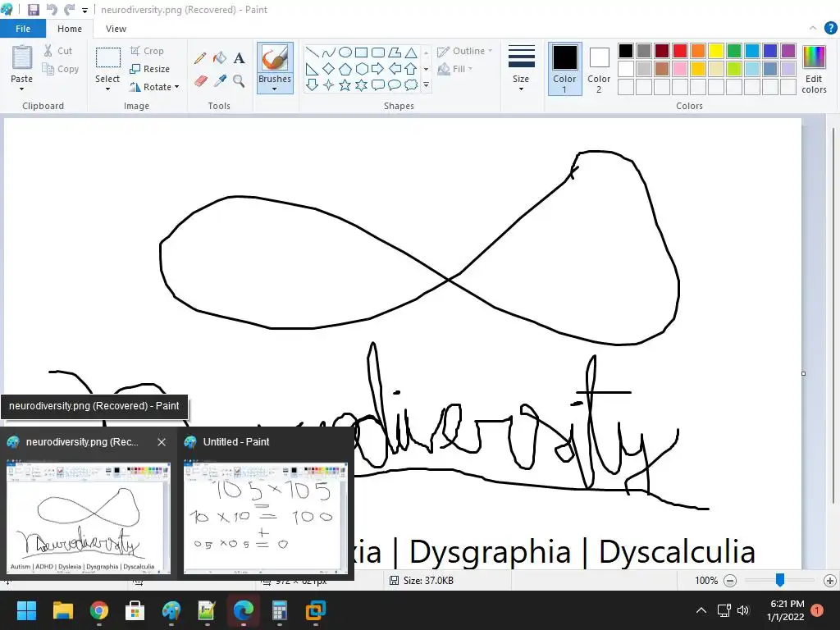Image resolution: width=840 pixels, height=630 pixels.
Task: Expand the Shapes gallery more arrow
Action: [x=427, y=84]
